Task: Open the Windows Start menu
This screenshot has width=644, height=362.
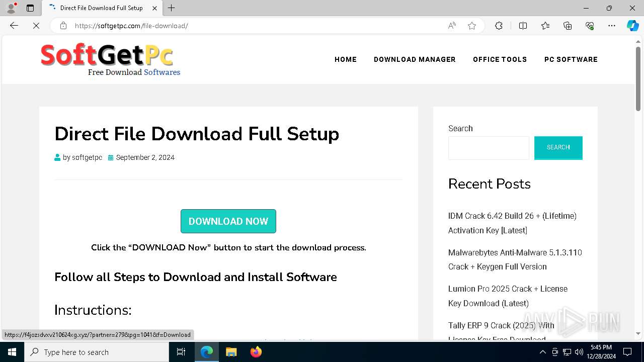Action: tap(12, 352)
